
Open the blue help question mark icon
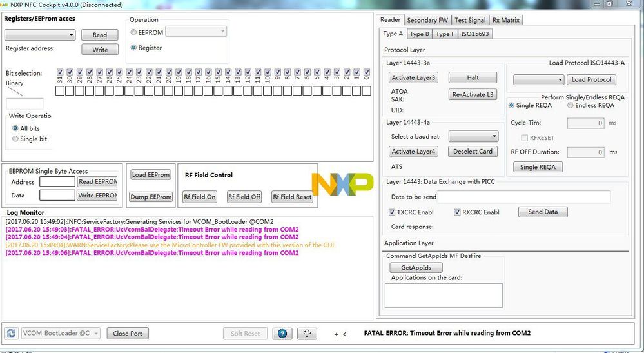(282, 333)
